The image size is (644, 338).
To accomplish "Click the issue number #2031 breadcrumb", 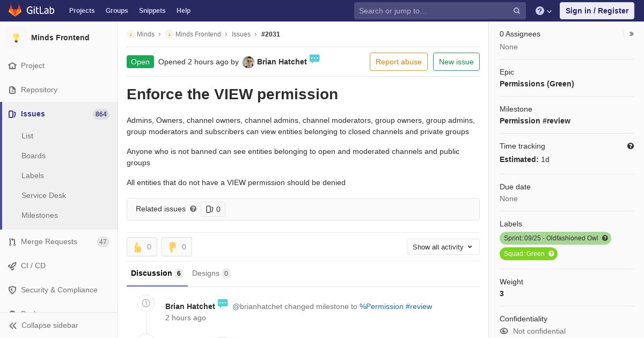I will pos(270,34).
